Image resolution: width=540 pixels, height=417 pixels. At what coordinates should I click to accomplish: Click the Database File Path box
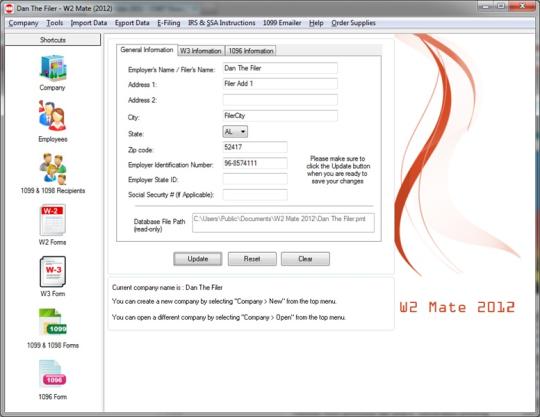pyautogui.click(x=283, y=223)
